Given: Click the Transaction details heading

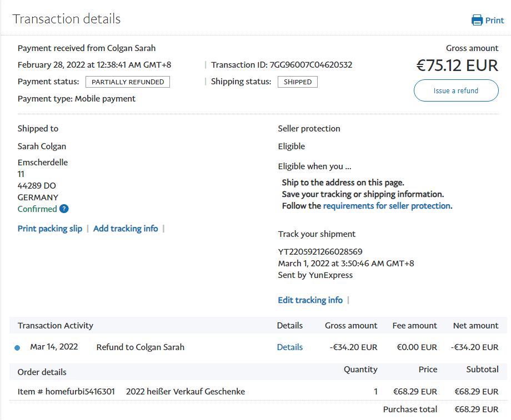Looking at the screenshot, I should click(x=67, y=19).
